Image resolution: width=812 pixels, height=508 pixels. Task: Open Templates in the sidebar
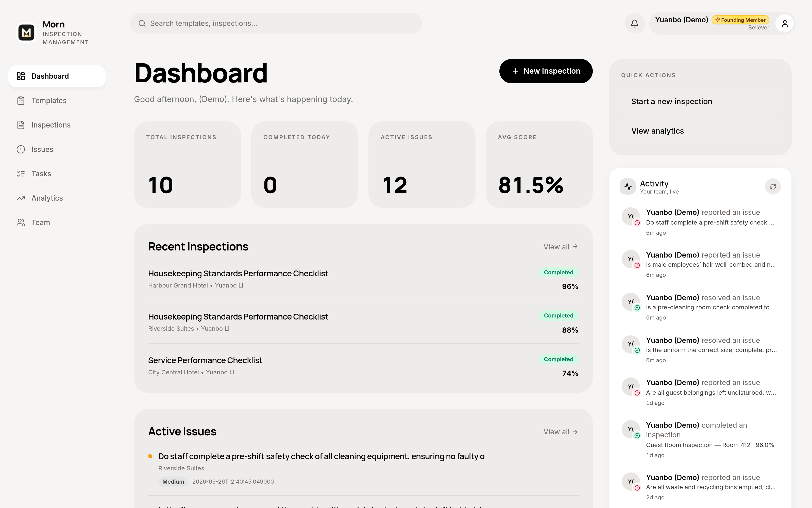click(57, 101)
